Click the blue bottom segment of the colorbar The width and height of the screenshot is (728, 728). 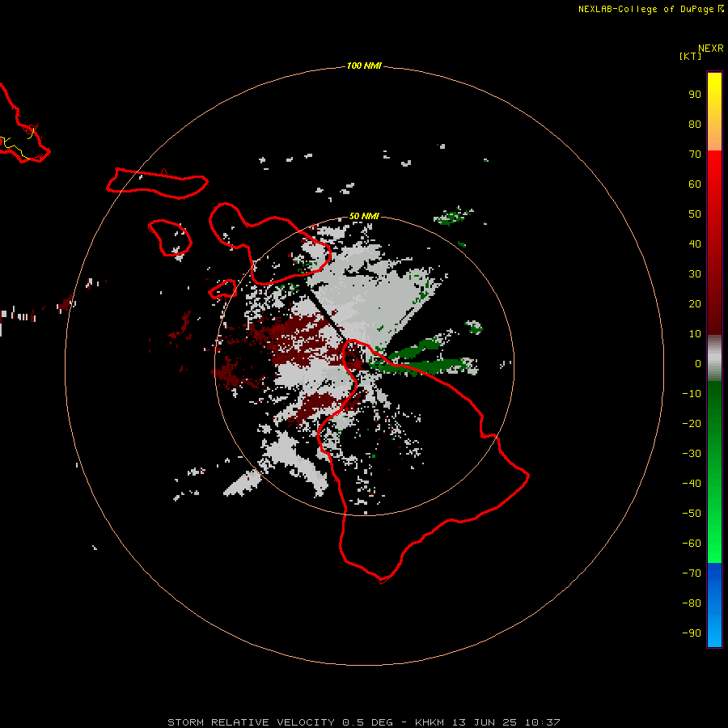(x=714, y=605)
